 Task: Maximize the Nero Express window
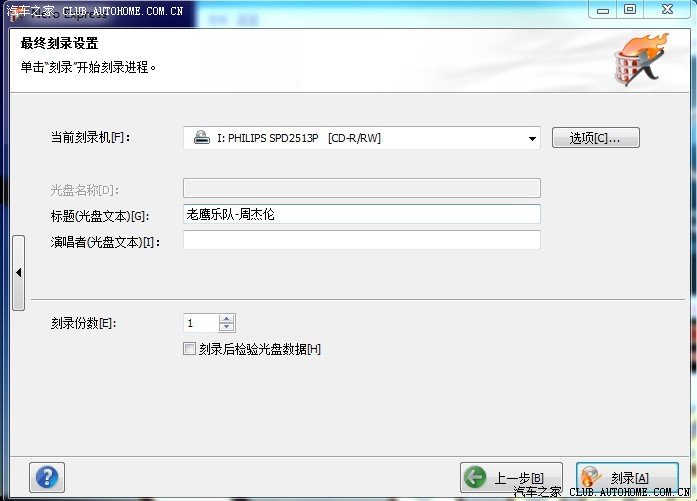coord(630,10)
